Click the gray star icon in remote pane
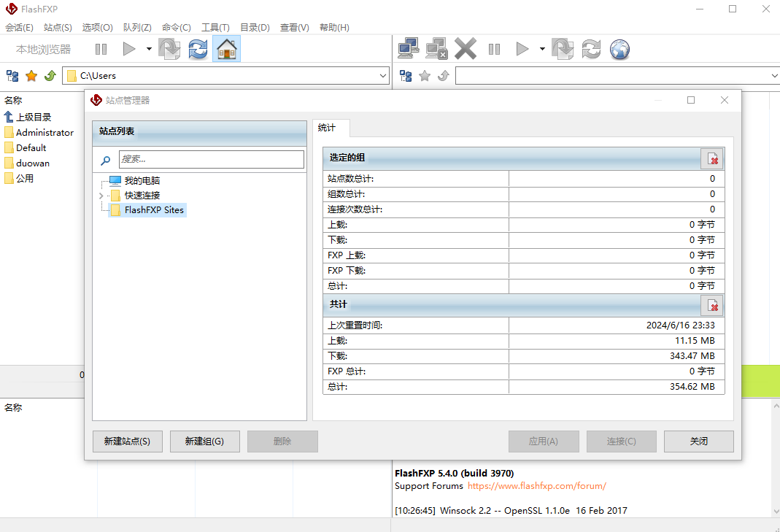The width and height of the screenshot is (780, 532). [425, 76]
